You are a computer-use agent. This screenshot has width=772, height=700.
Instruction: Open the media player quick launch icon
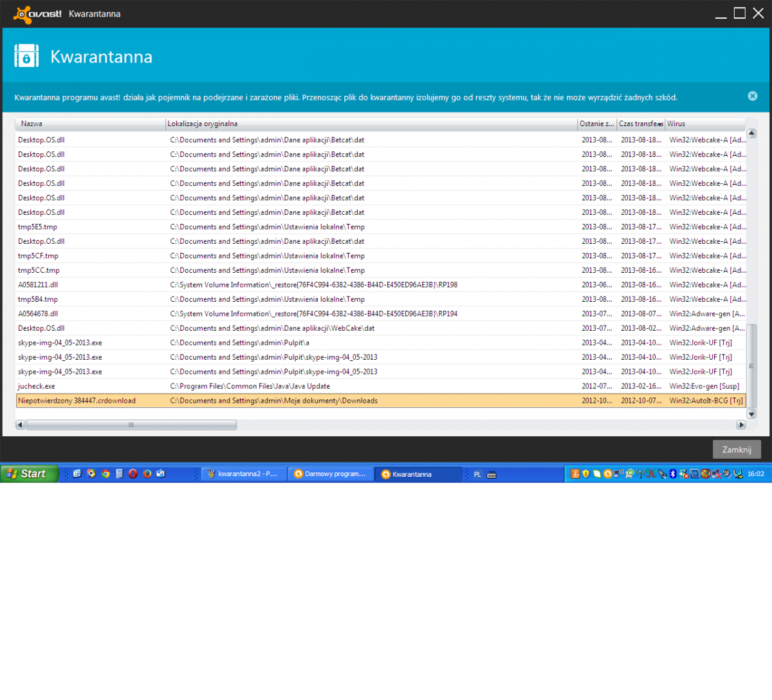91,474
